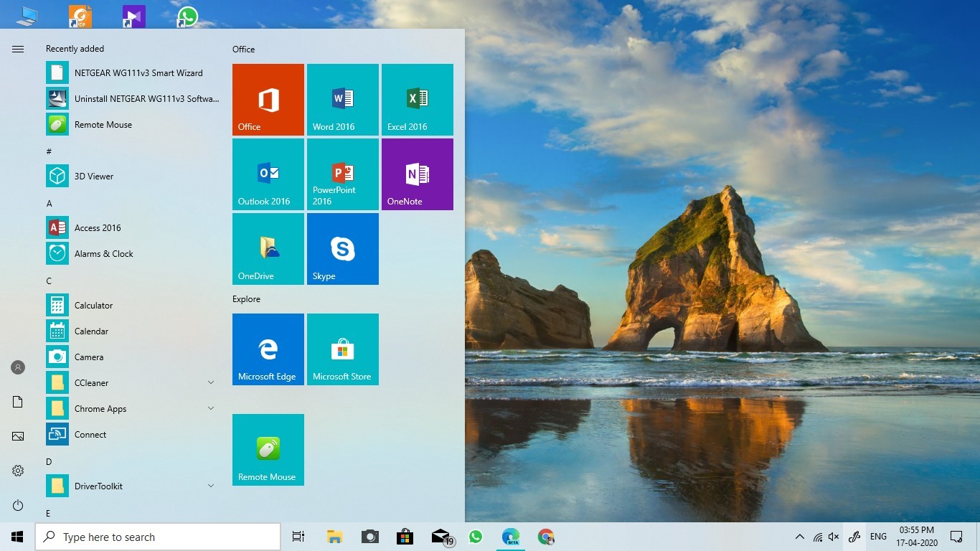Click the 'C' letter group header
This screenshot has width=980, height=551.
click(x=49, y=281)
